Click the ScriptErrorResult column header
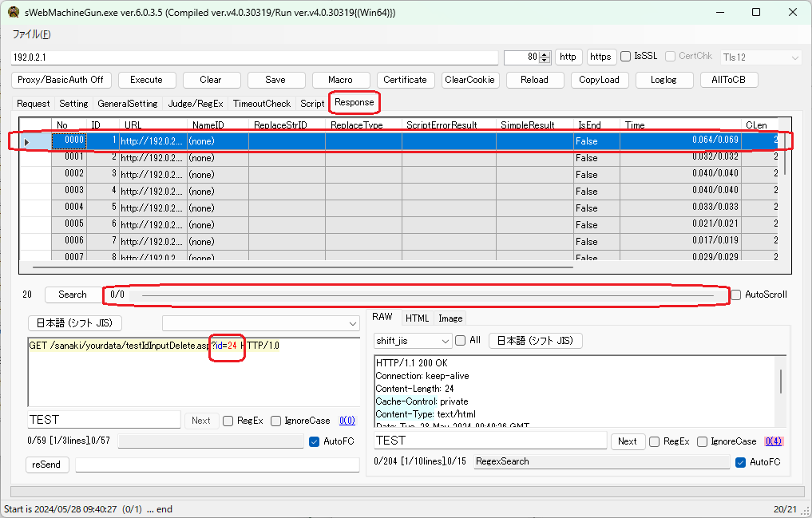 point(449,125)
